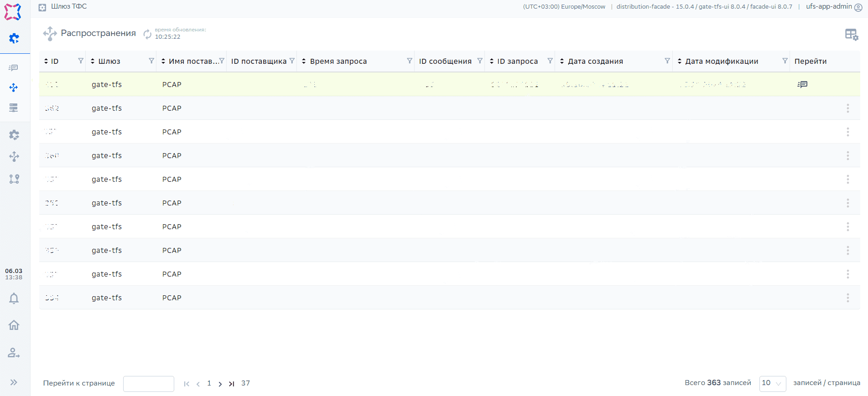Filter the Шлюз column
Viewport: 868px width, 396px height.
(151, 61)
